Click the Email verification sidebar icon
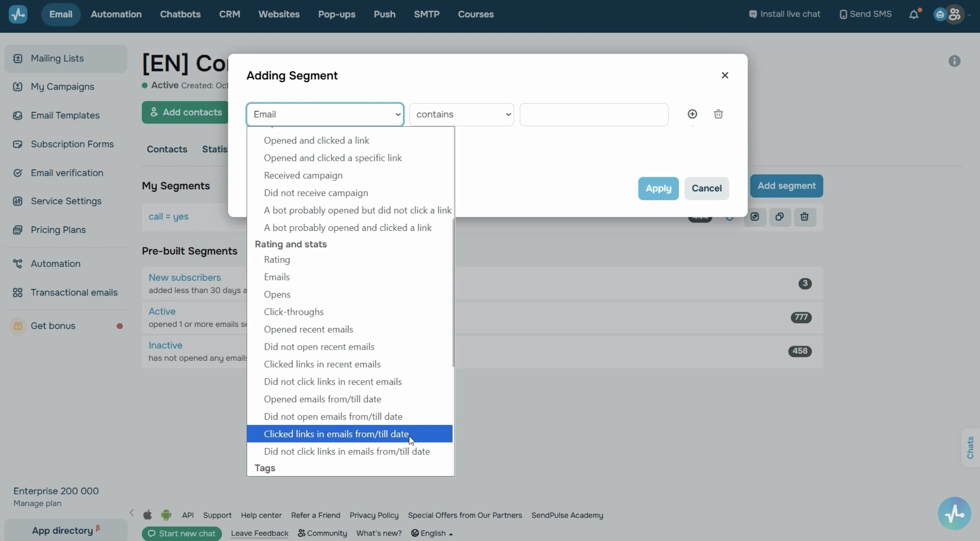This screenshot has width=980, height=541. (x=18, y=173)
